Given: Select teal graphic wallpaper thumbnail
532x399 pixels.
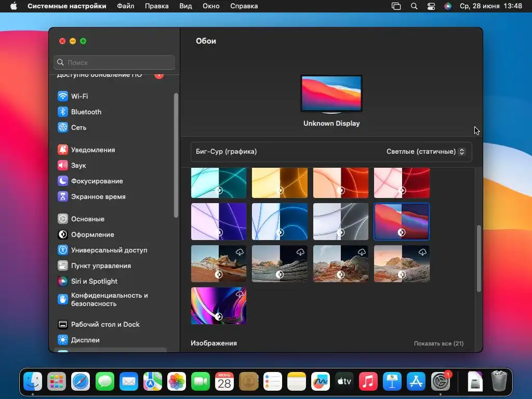Looking at the screenshot, I should [219, 182].
